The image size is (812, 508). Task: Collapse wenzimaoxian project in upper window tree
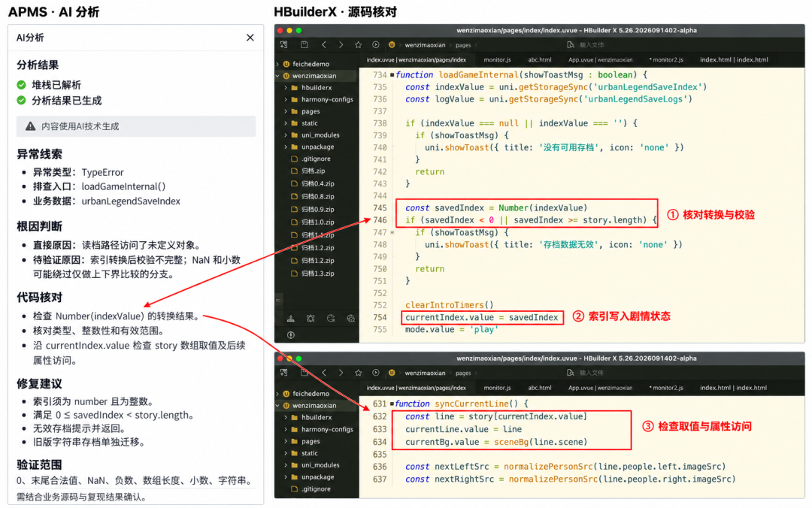click(x=278, y=76)
